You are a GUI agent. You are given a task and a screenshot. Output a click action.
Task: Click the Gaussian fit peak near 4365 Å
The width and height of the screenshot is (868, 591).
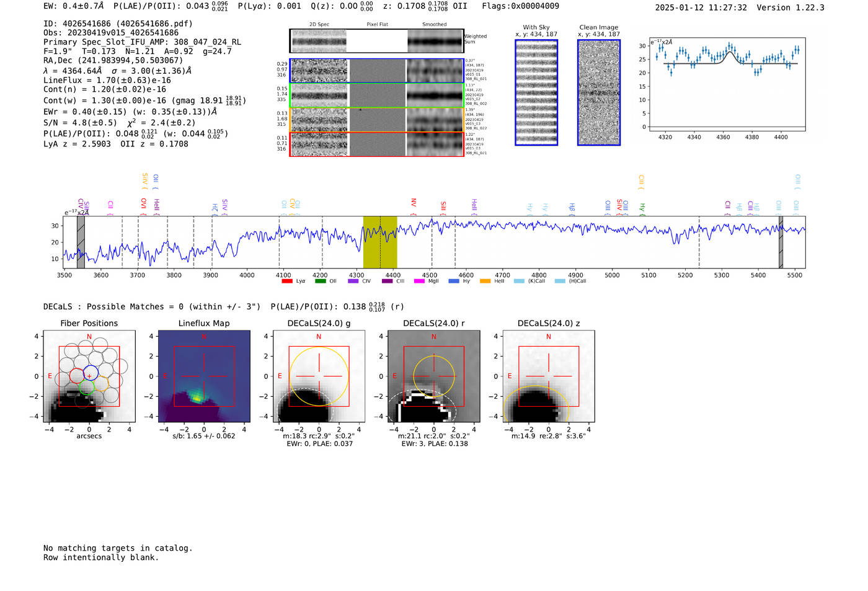(730, 52)
